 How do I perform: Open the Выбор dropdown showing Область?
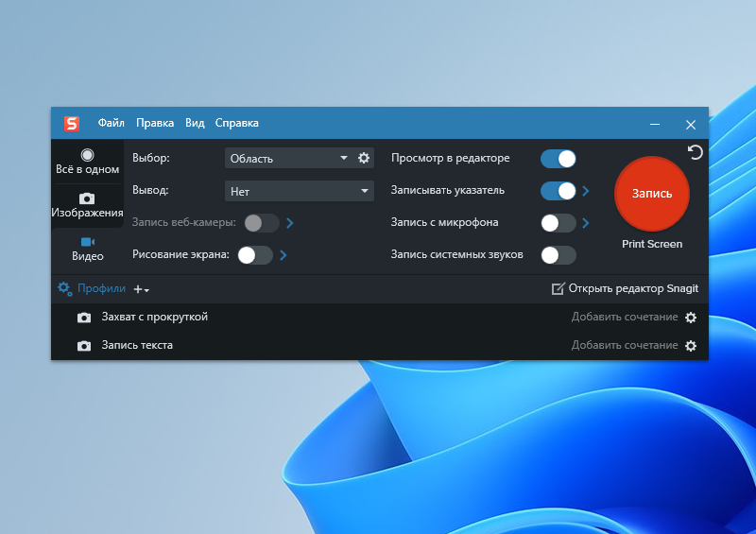[x=289, y=158]
